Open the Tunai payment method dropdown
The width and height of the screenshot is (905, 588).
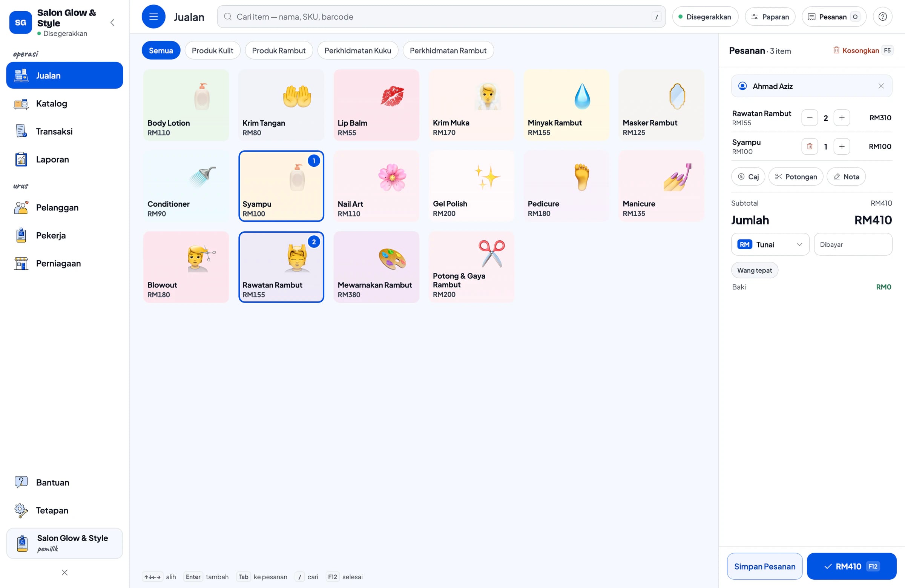click(770, 244)
